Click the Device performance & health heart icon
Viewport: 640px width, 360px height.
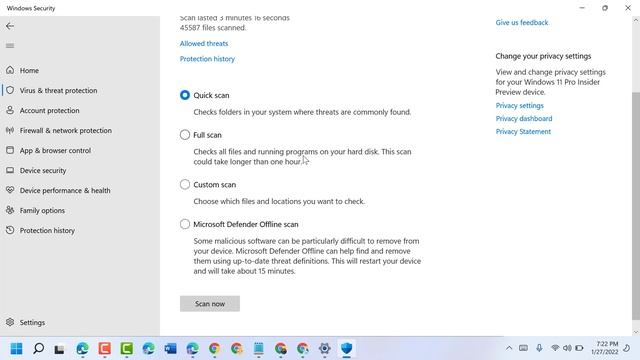(x=10, y=190)
